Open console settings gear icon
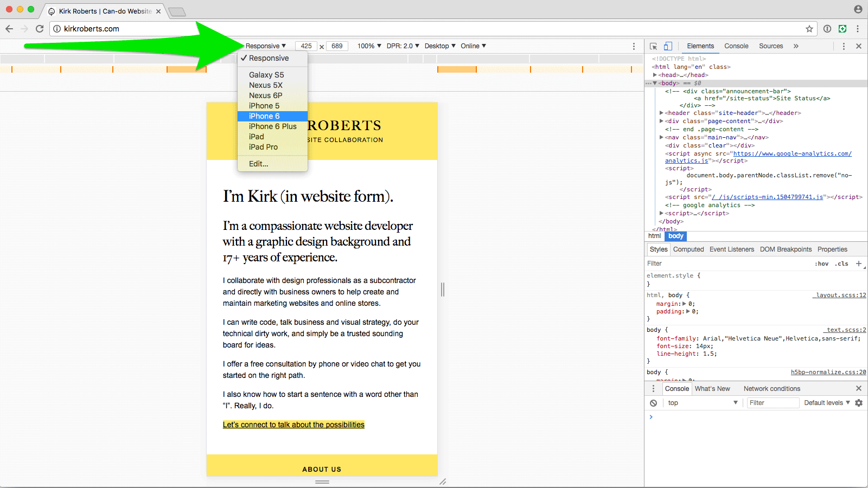 click(859, 403)
